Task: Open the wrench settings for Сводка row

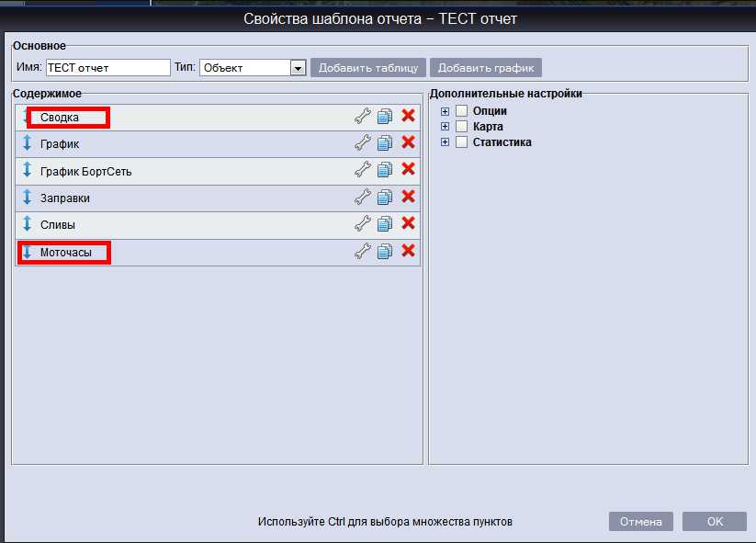Action: pos(363,116)
